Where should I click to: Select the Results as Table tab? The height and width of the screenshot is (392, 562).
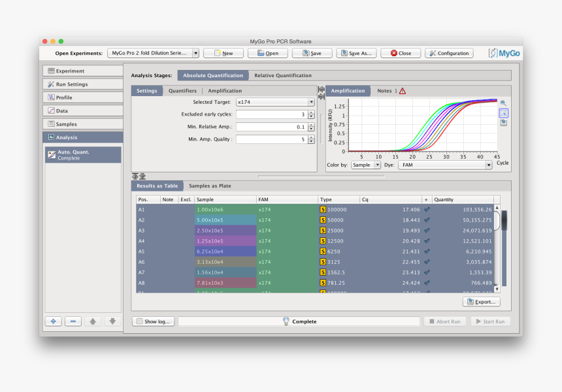coord(157,186)
